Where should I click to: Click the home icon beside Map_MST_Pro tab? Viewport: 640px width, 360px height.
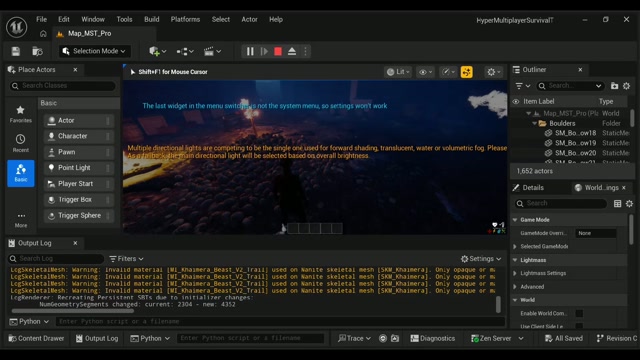(43, 34)
